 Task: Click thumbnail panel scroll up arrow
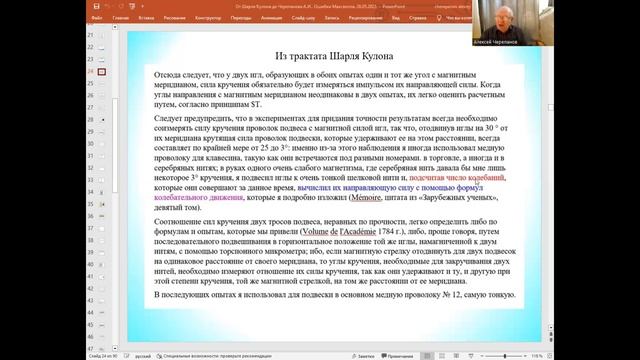[x=115, y=27]
